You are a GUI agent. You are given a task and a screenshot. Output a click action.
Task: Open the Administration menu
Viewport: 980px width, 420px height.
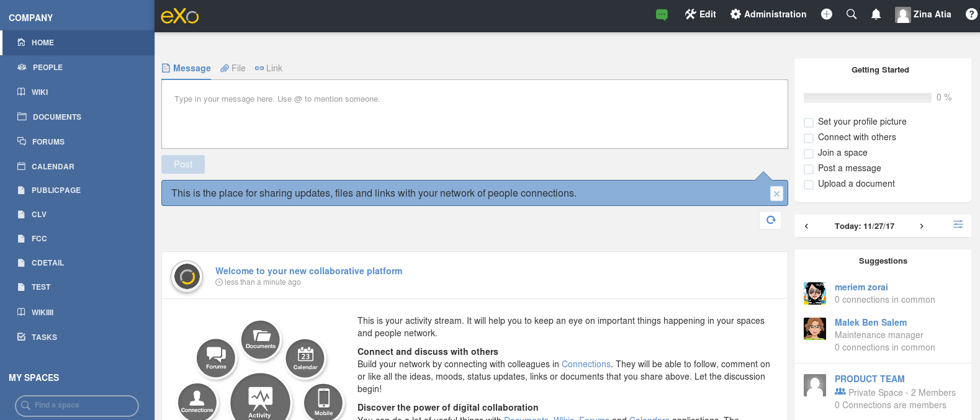[768, 14]
